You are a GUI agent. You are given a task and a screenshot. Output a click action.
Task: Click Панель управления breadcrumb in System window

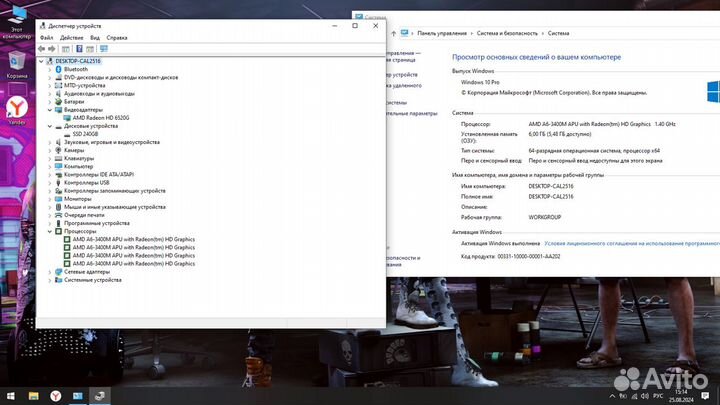click(x=442, y=34)
